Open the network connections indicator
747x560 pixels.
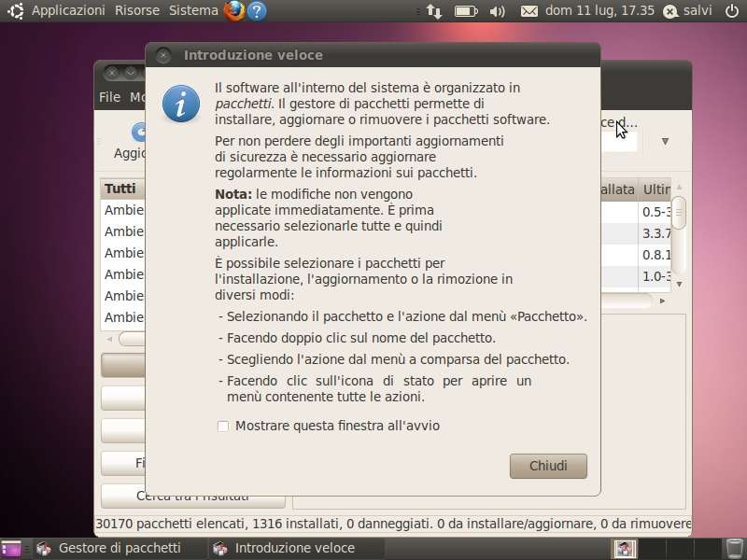[x=433, y=11]
